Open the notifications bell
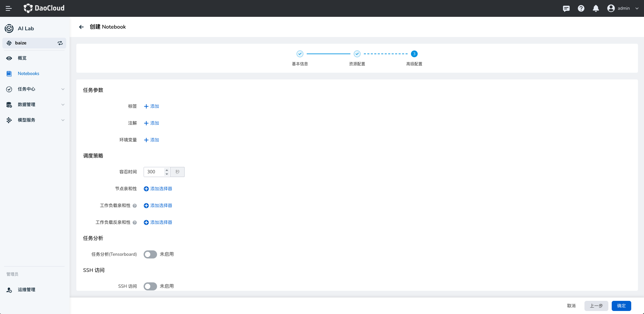The height and width of the screenshot is (314, 644). click(x=596, y=8)
